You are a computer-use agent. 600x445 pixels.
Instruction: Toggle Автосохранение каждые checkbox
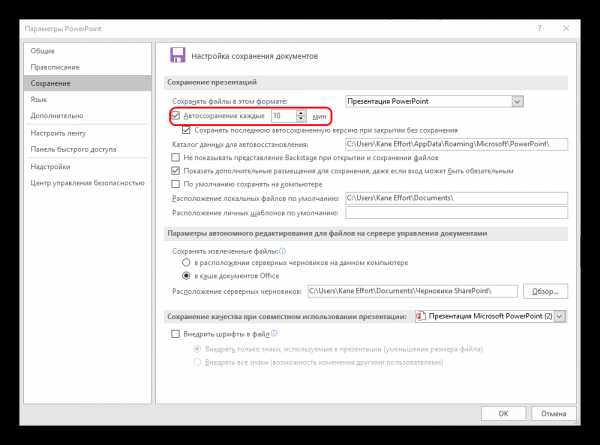[x=176, y=116]
